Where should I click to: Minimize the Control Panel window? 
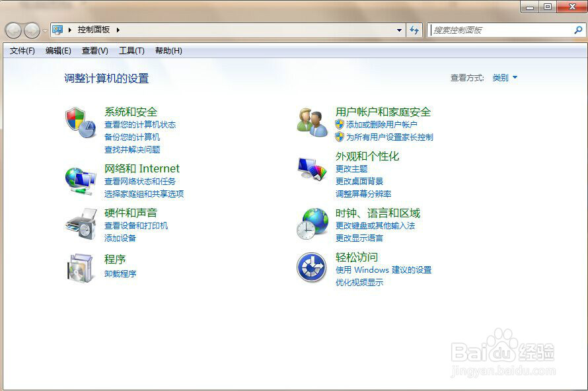pos(530,7)
